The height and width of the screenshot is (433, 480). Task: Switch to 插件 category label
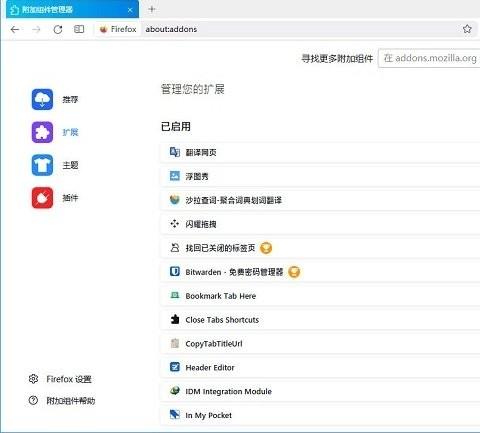[70, 198]
